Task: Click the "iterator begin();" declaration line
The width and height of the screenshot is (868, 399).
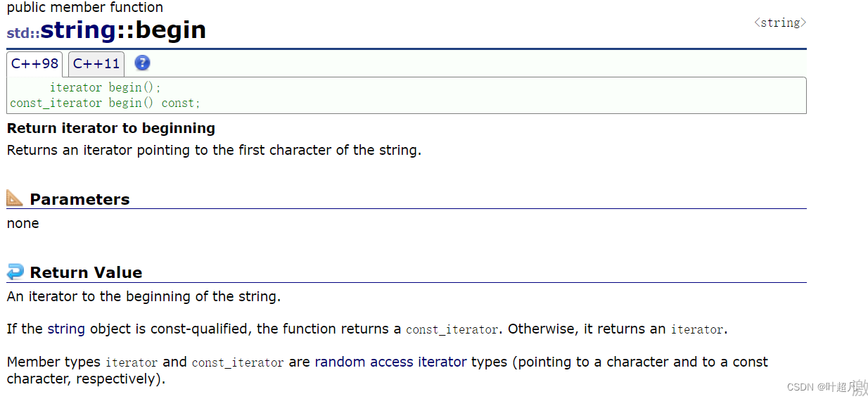Action: pyautogui.click(x=106, y=87)
